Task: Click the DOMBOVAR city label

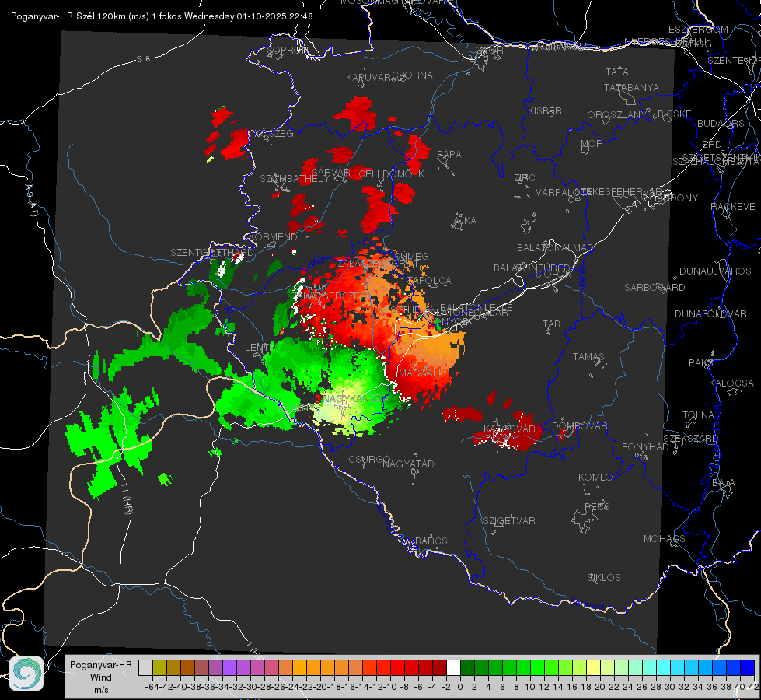Action: point(579,426)
